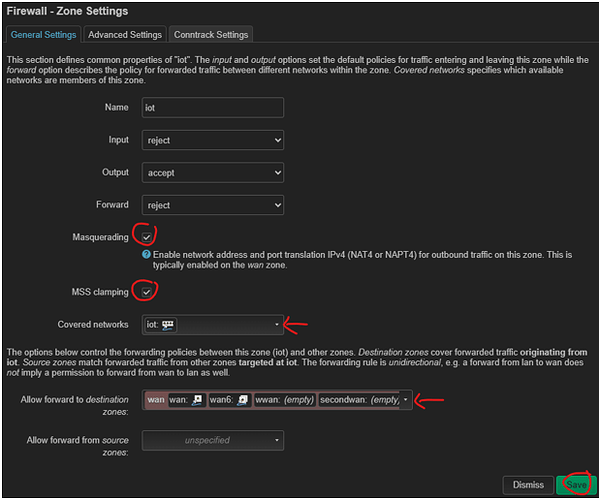The image size is (599, 500).
Task: Click the secondwan (empty) zone entry
Action: pos(359,400)
